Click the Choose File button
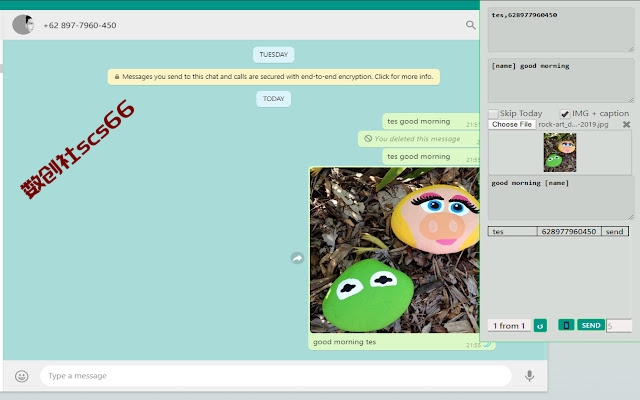This screenshot has width=640, height=400. 512,124
